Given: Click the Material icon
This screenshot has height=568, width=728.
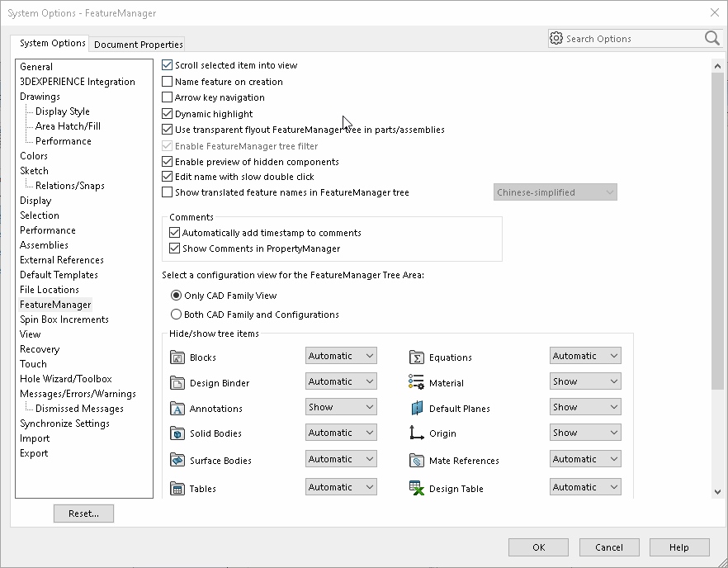Looking at the screenshot, I should click(x=417, y=381).
